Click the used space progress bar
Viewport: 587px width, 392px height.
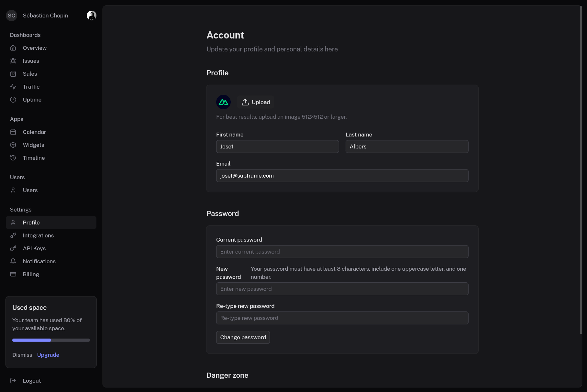51,340
